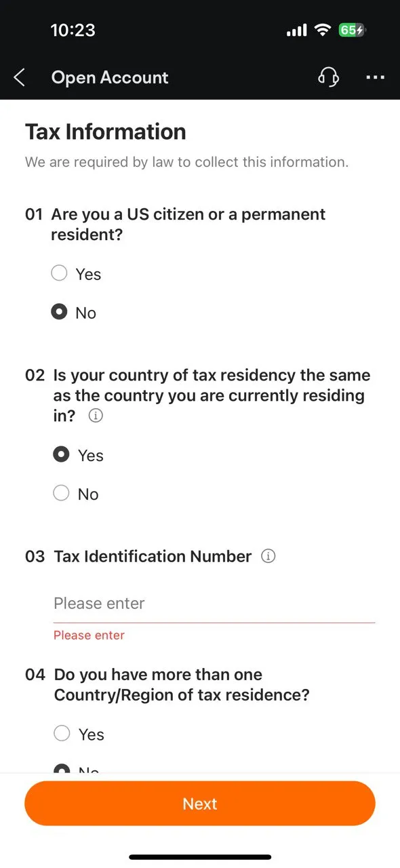Tap the red Please enter error message
Viewport: 400px width, 868px height.
89,635
